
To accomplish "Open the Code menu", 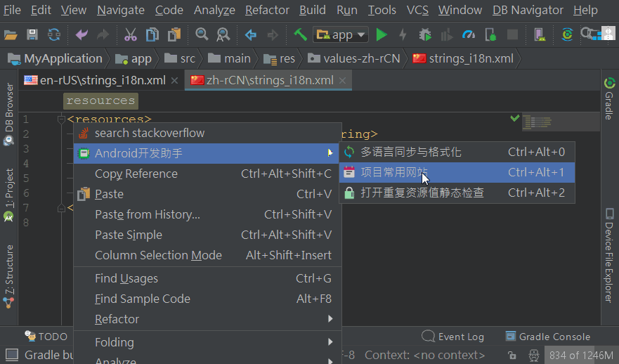I will pos(169,10).
